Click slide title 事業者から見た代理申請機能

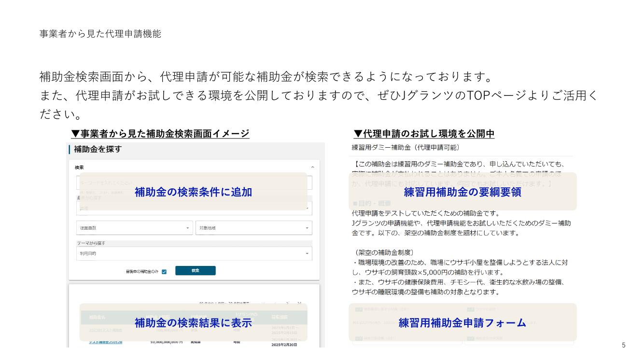pos(100,34)
